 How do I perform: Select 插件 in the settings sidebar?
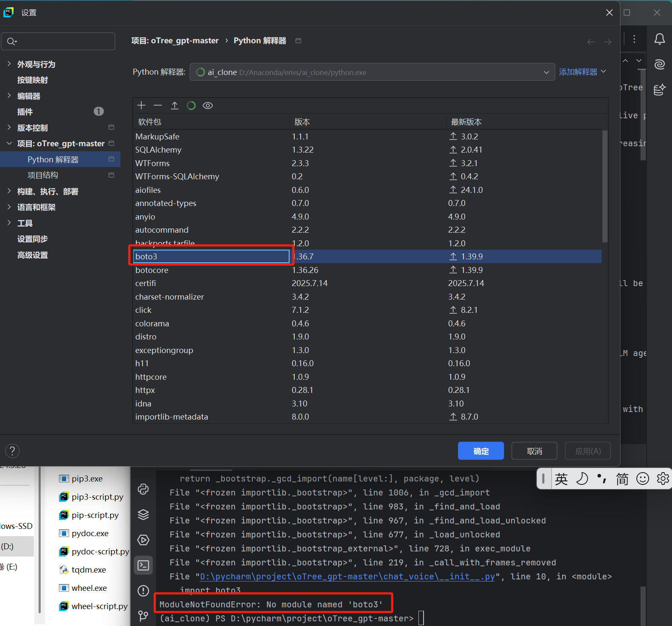[25, 112]
